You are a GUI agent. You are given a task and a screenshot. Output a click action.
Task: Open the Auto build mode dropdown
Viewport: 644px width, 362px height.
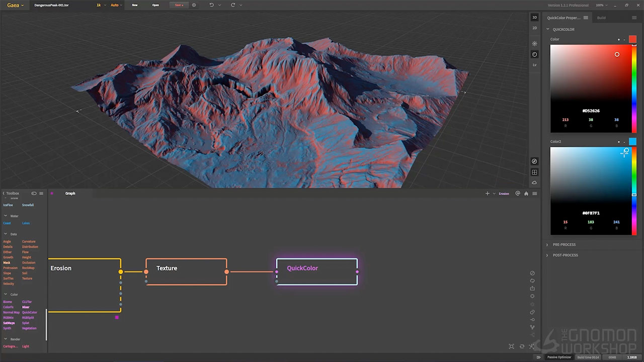116,5
